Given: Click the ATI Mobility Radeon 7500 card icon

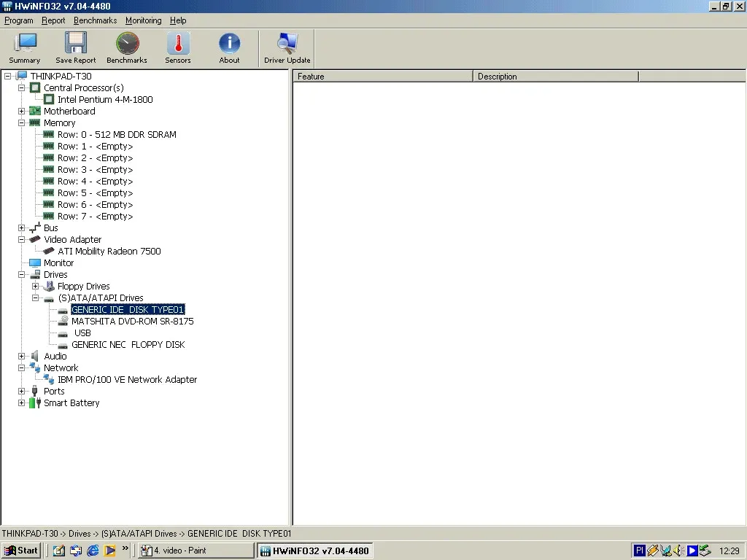Looking at the screenshot, I should [49, 251].
